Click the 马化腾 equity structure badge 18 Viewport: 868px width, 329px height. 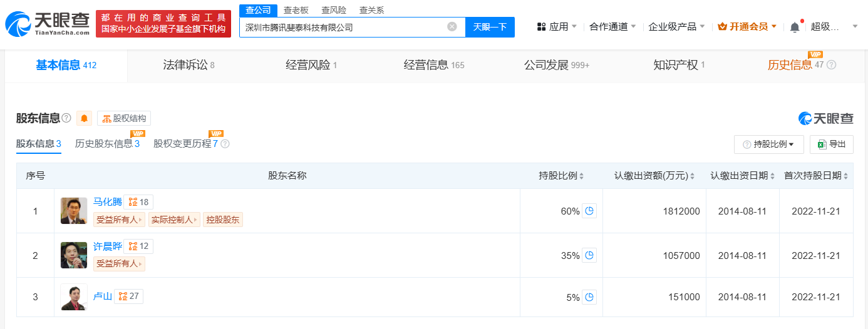tap(138, 202)
